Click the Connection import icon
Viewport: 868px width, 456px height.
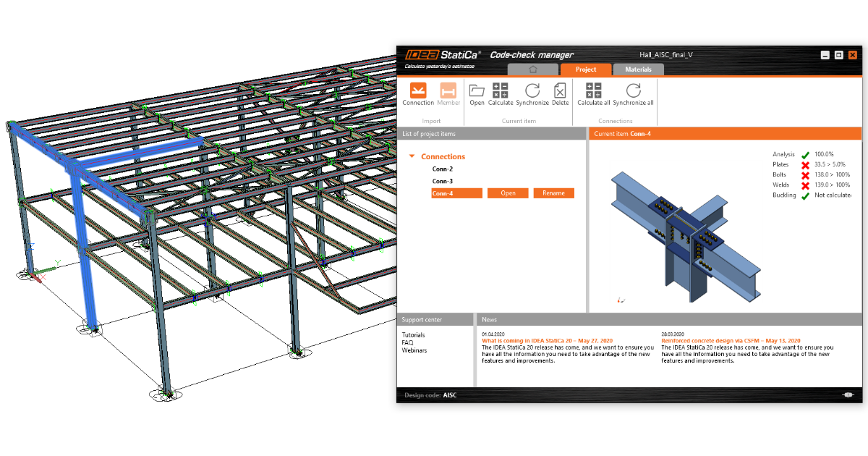[418, 90]
